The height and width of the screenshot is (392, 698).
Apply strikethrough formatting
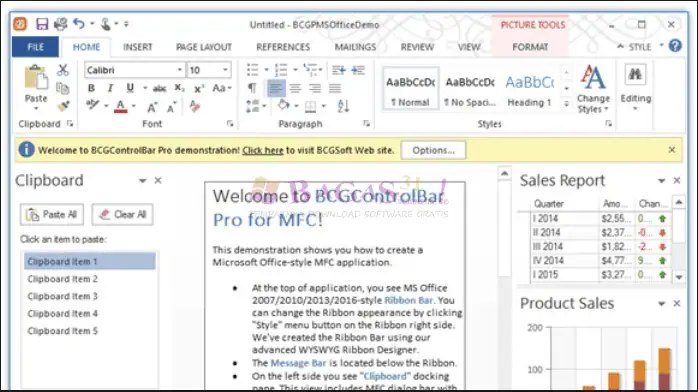(159, 89)
